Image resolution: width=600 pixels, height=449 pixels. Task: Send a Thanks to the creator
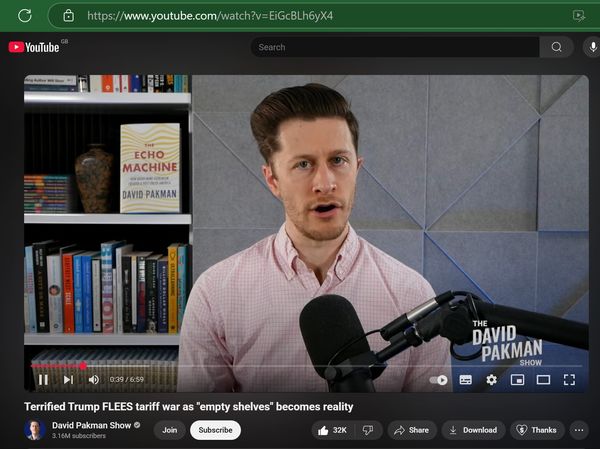pos(537,430)
